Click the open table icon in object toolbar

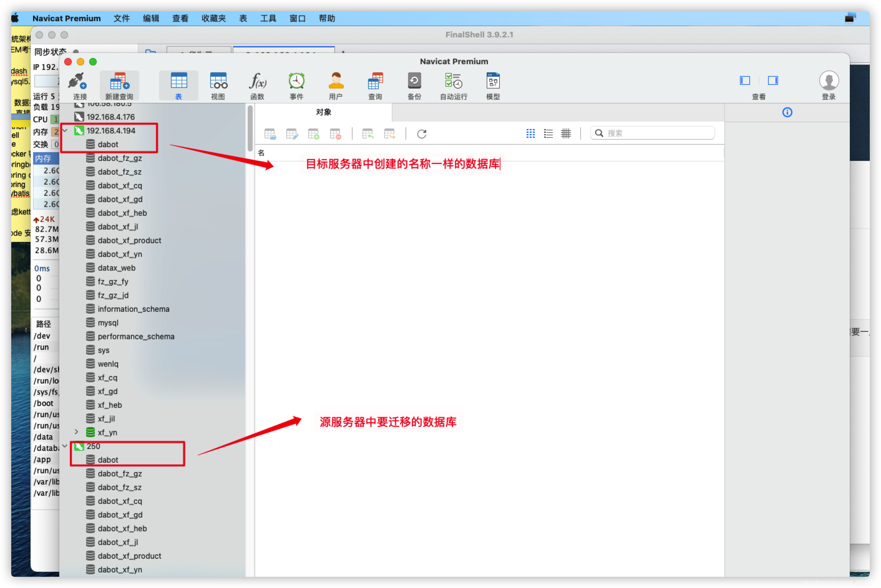pyautogui.click(x=270, y=134)
